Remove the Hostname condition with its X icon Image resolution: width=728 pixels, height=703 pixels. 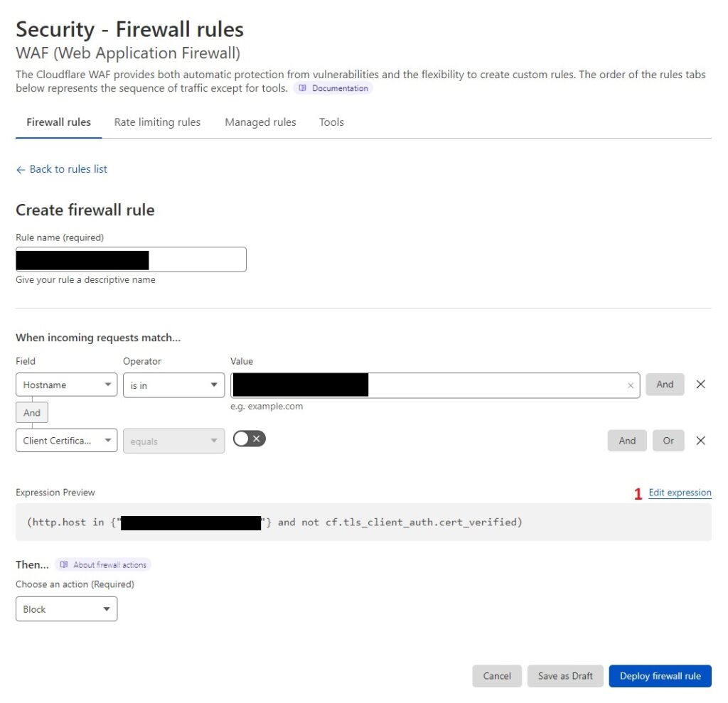point(701,385)
